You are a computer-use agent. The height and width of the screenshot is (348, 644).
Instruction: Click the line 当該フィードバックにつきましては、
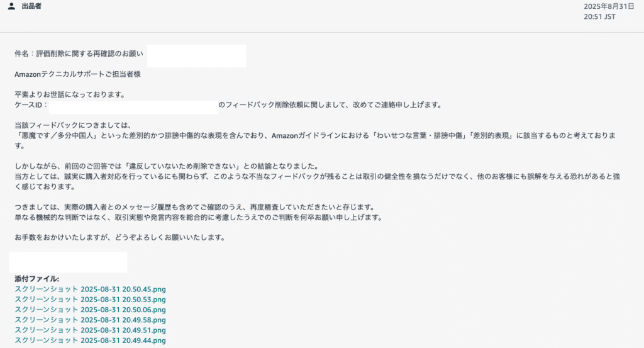tap(73, 125)
